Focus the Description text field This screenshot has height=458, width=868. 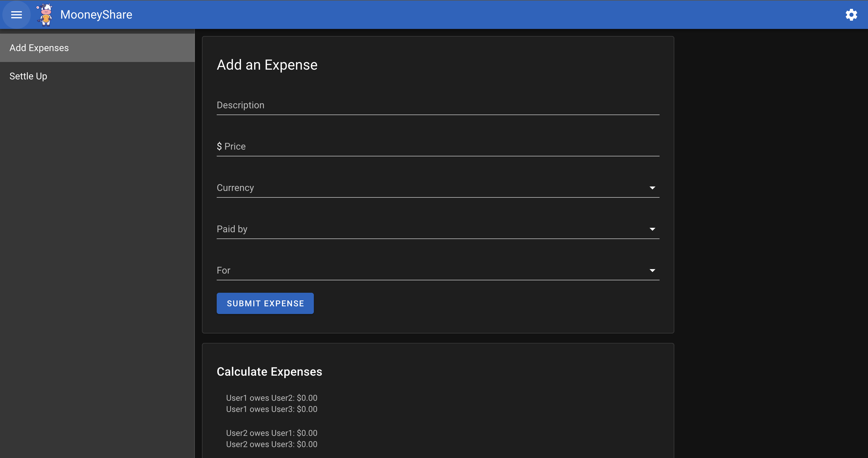coord(437,105)
